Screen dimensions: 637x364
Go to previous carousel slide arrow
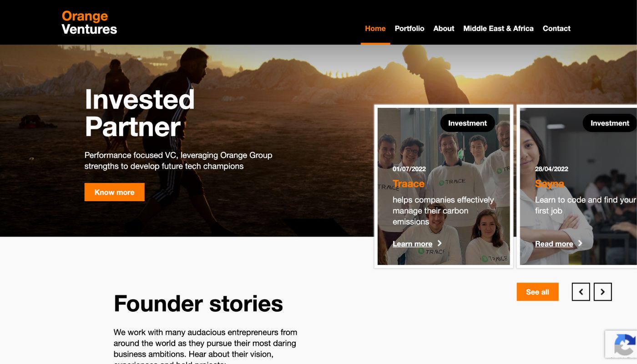click(x=581, y=292)
